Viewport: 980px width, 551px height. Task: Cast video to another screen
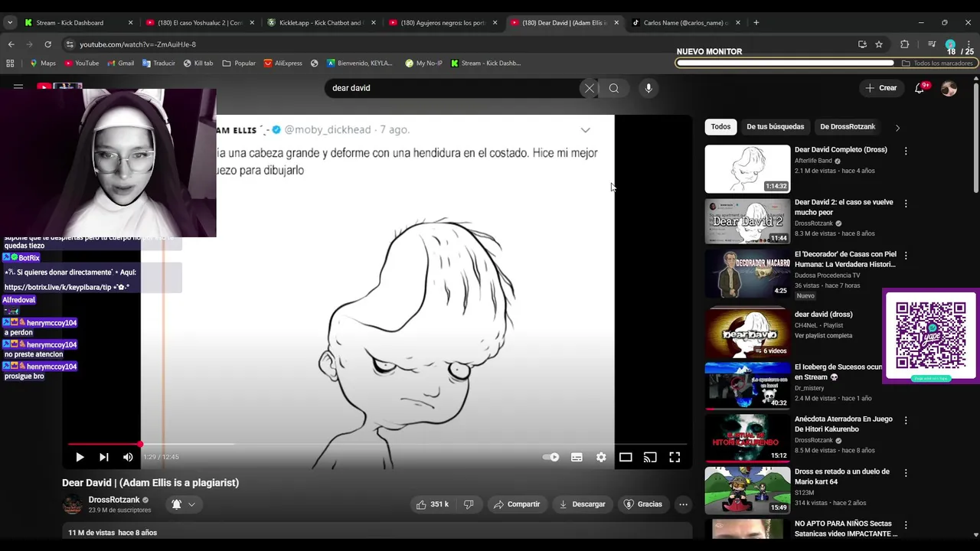(650, 457)
